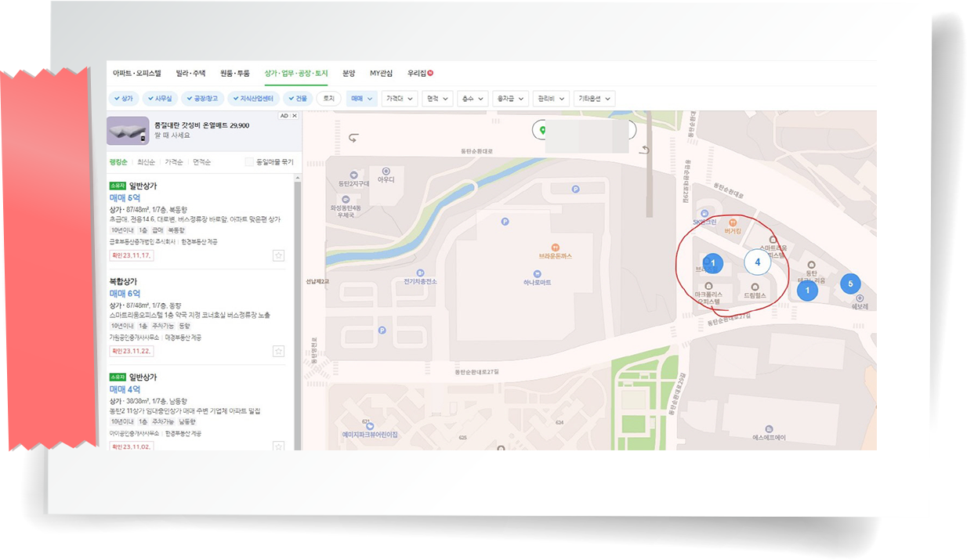
Task: Sort listings by 가격순
Action: pos(174,162)
